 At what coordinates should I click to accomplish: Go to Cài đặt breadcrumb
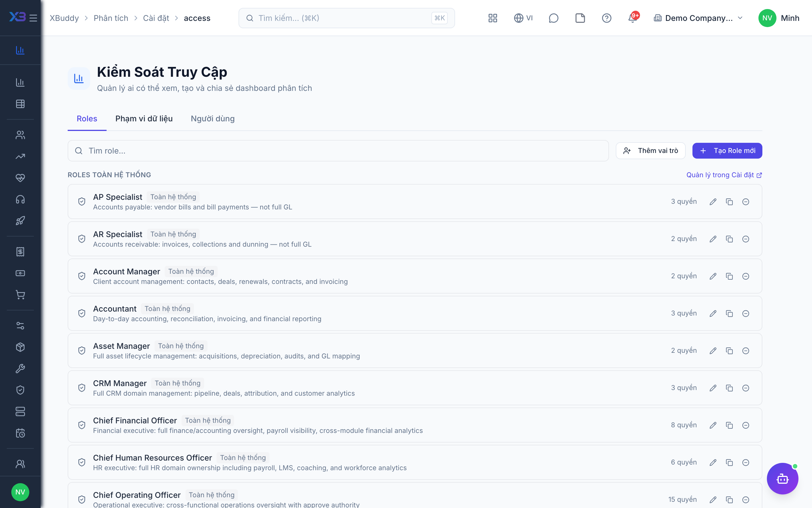156,18
